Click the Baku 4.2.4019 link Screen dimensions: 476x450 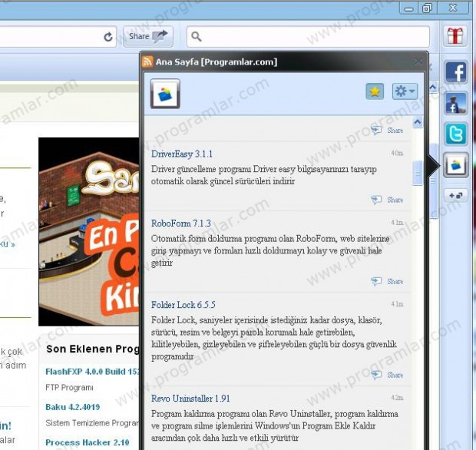pos(73,407)
